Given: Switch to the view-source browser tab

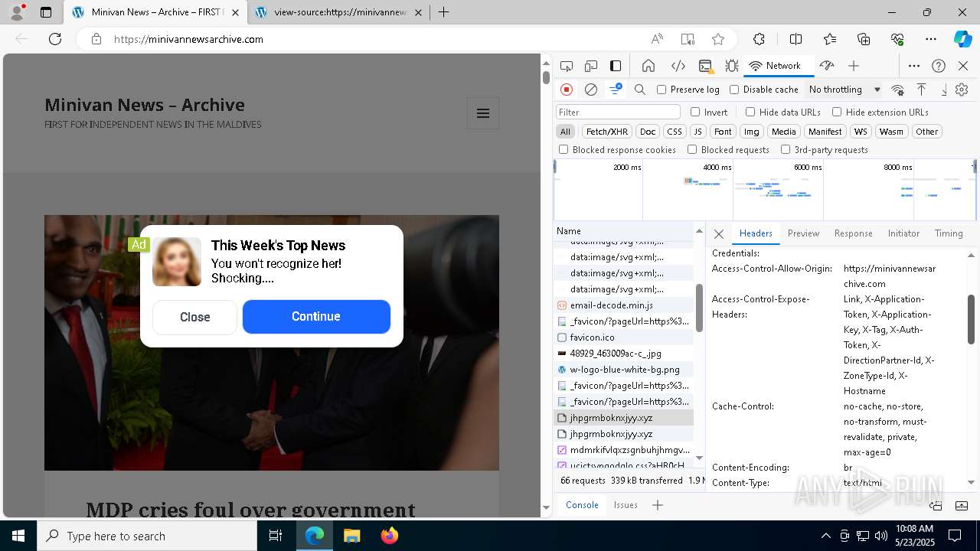Looking at the screenshot, I should [x=340, y=12].
